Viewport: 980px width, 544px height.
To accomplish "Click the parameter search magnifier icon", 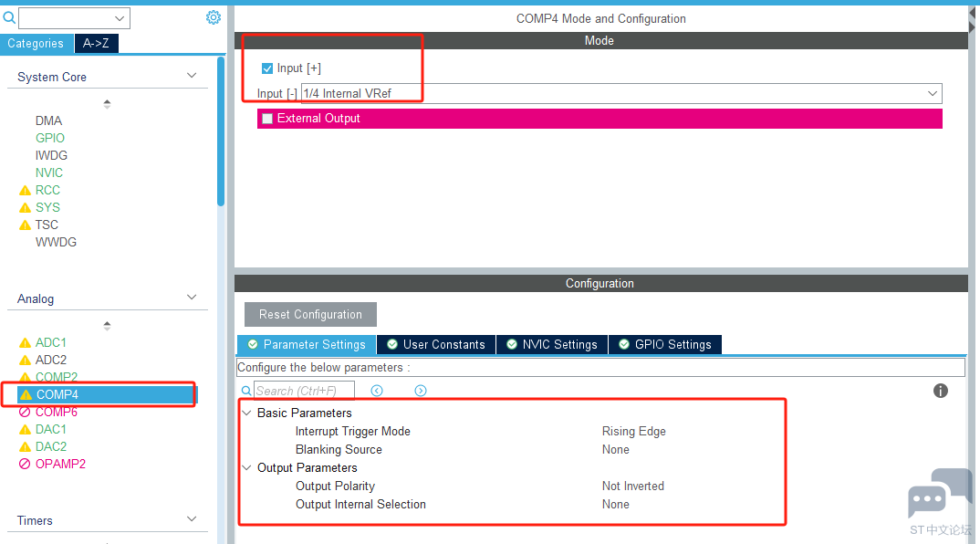I will pyautogui.click(x=247, y=391).
